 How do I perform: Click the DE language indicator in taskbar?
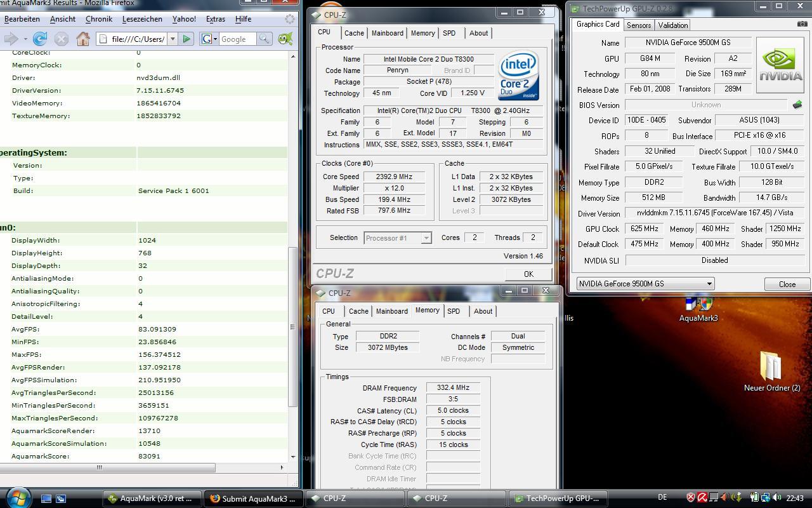point(662,497)
